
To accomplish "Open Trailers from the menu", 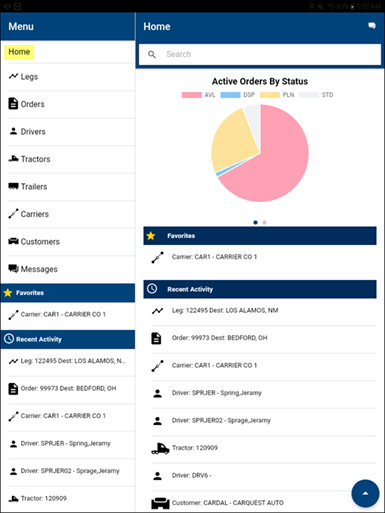I will 68,187.
